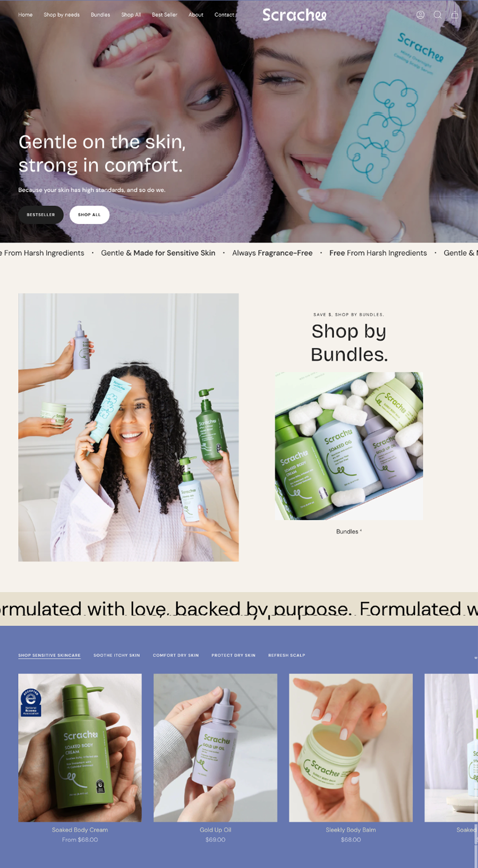478x868 pixels.
Task: Click the Contact nav link
Action: click(224, 15)
